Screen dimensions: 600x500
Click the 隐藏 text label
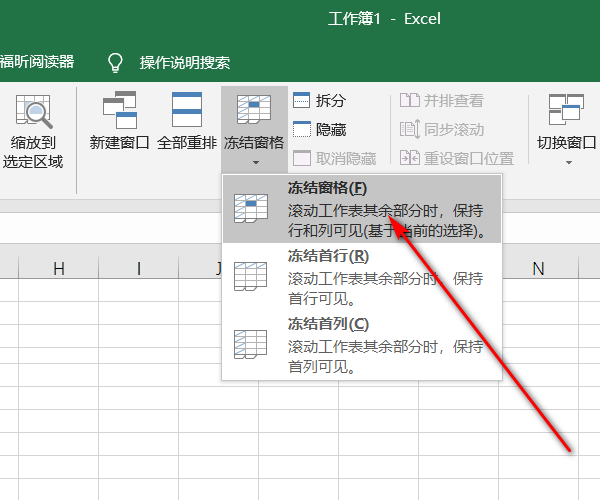coord(331,130)
